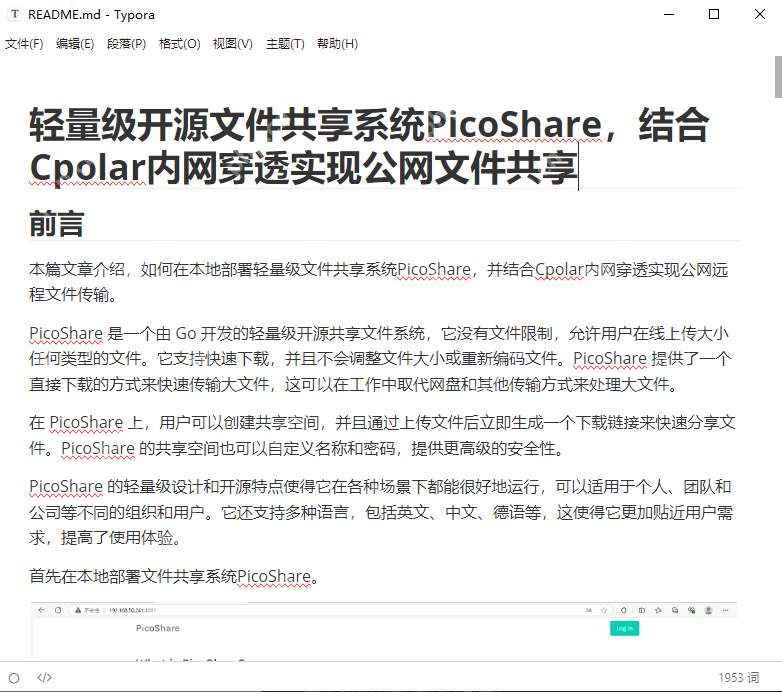Click the 前言 heading
782x692 pixels.
[x=57, y=224]
